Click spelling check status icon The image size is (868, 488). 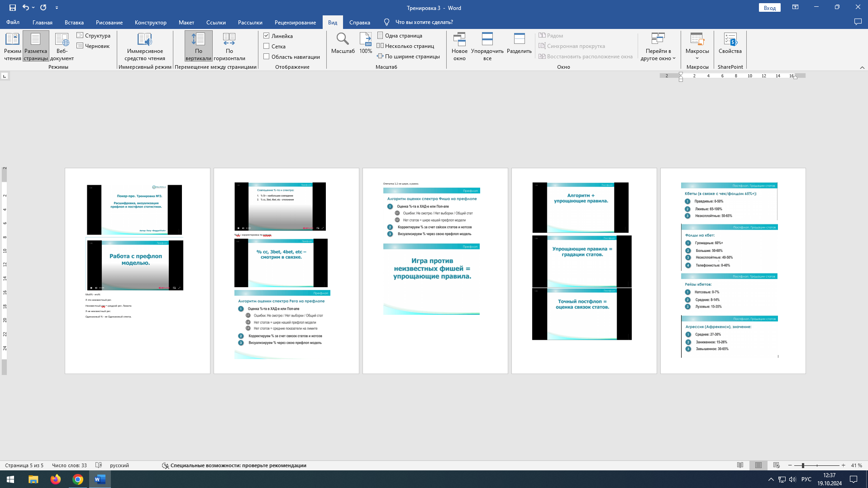click(x=99, y=465)
